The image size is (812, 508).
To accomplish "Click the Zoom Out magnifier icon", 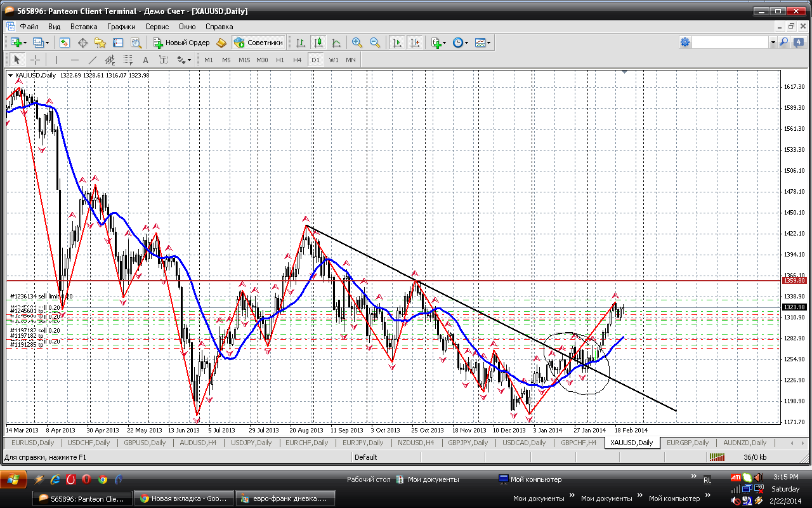I will (x=375, y=43).
